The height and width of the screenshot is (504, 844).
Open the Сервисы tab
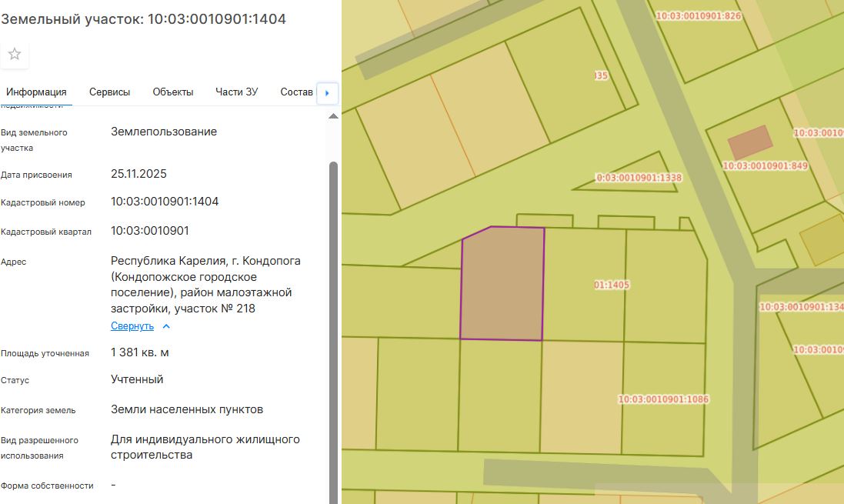pos(109,92)
